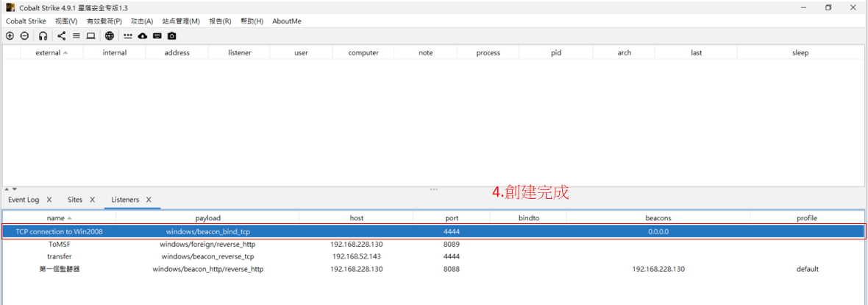Click windows/beacon_reverse_tcp payload cell
This screenshot has width=868, height=305.
coord(207,256)
